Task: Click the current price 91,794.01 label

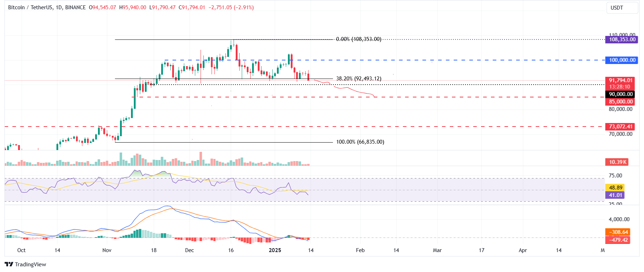Action: (621, 80)
